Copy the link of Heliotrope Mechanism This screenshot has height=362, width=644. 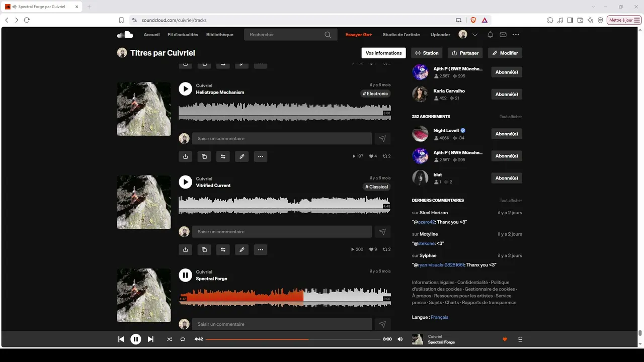(x=204, y=156)
